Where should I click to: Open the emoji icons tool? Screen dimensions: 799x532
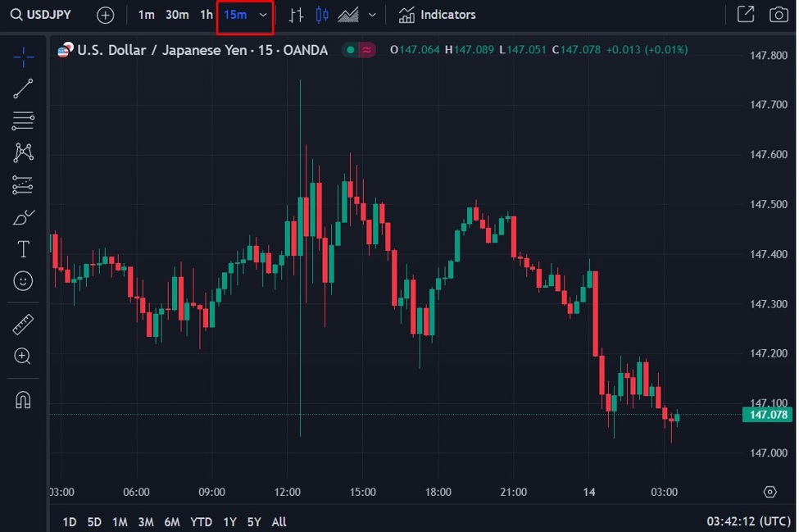coord(23,281)
